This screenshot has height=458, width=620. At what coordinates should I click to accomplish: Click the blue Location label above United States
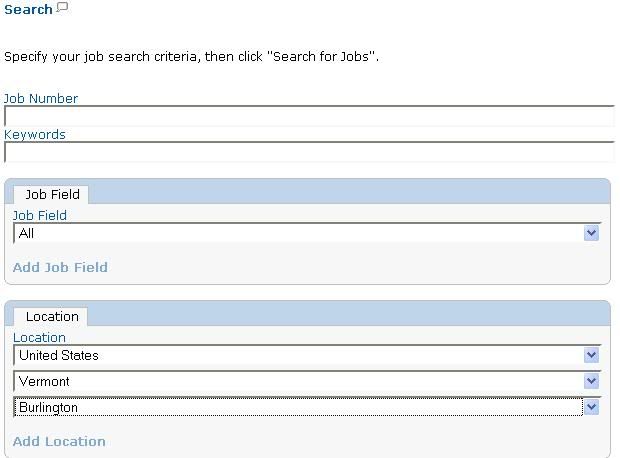pyautogui.click(x=39, y=338)
